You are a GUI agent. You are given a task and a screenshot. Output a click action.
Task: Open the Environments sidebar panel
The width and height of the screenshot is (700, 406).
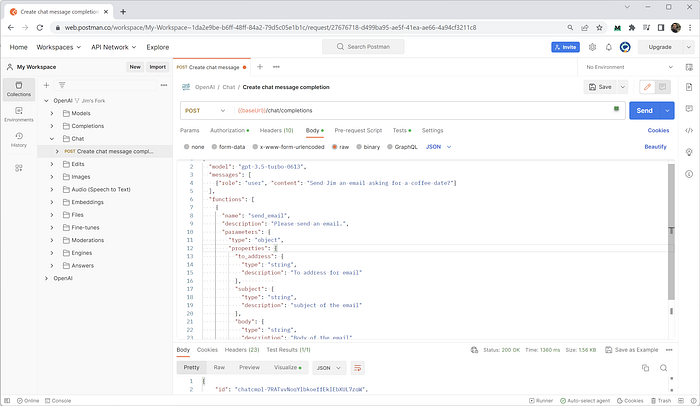point(19,114)
